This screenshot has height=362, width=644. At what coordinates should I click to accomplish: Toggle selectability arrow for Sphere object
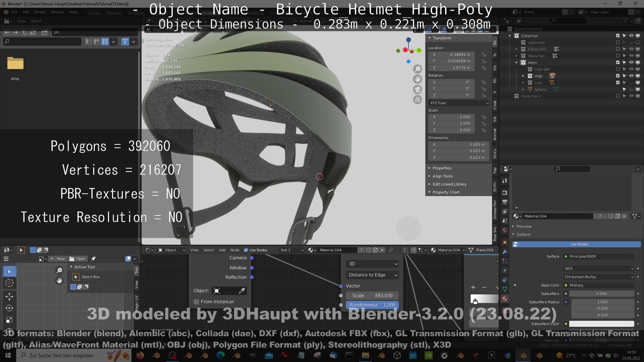624,89
